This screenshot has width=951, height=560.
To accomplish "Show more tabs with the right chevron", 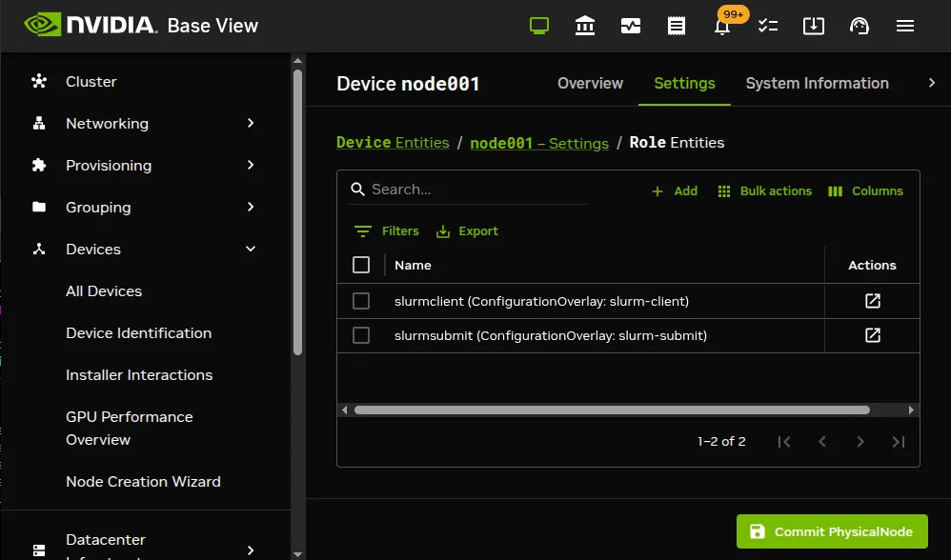I will (x=932, y=83).
